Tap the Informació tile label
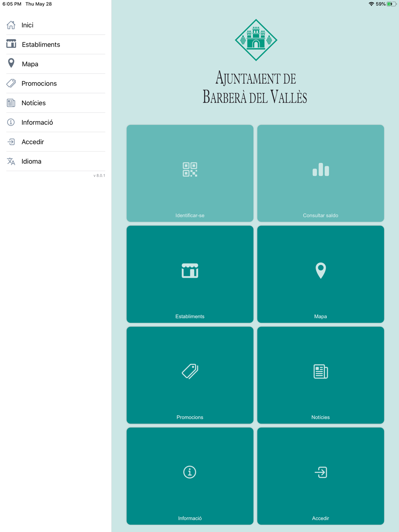 pos(190,518)
